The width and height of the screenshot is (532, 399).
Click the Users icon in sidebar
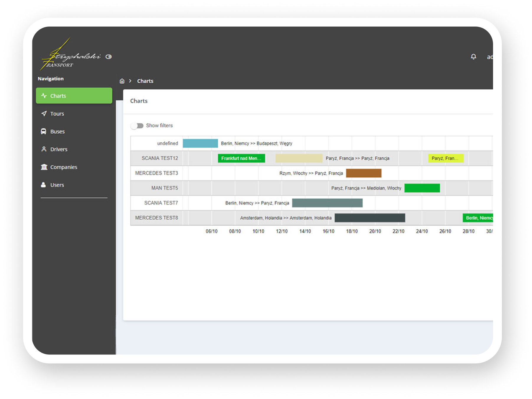click(x=44, y=185)
